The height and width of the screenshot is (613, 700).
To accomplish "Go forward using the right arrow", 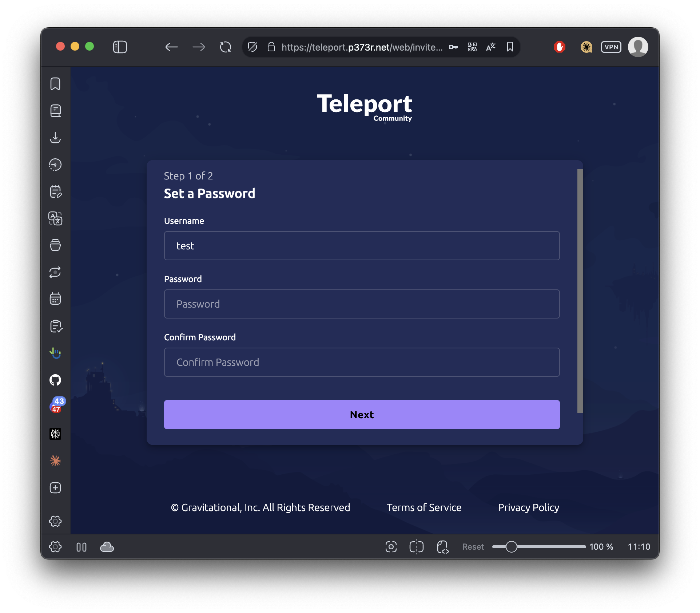I will tap(199, 47).
